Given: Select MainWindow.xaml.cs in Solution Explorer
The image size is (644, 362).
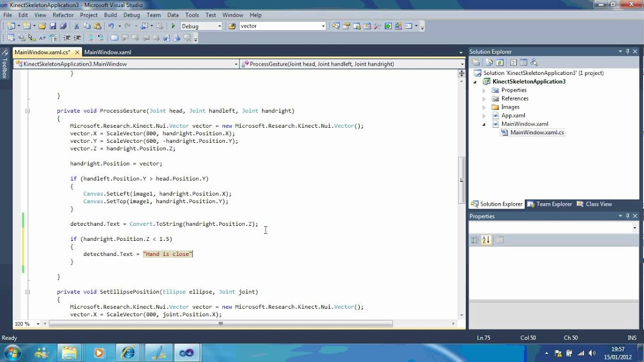Looking at the screenshot, I should pos(537,132).
